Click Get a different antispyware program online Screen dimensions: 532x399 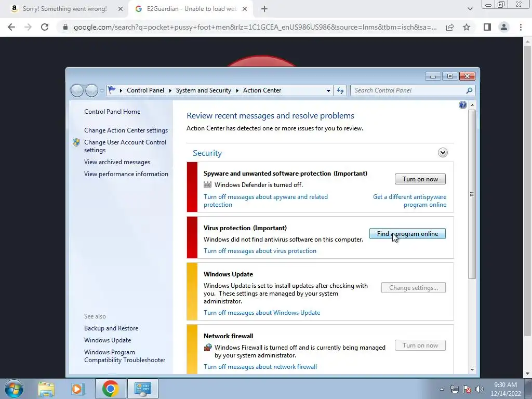click(409, 201)
